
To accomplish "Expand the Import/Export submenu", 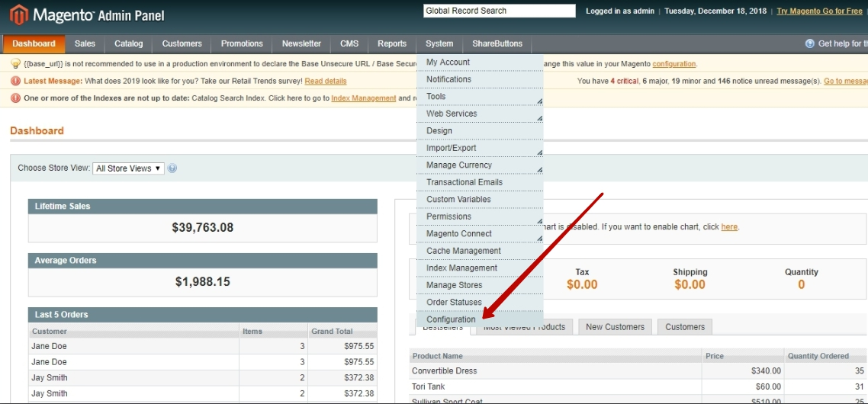I will 480,148.
